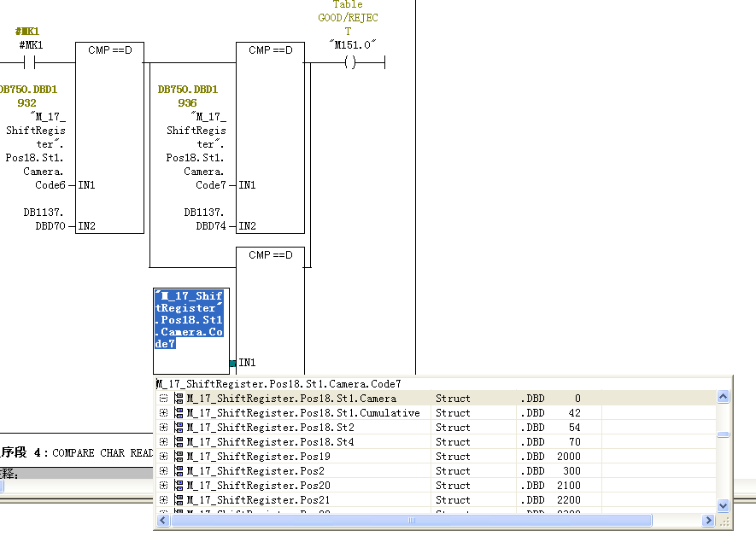
Task: Expand the M_17_ShiftRegister.Pos20 row
Action: click(163, 485)
